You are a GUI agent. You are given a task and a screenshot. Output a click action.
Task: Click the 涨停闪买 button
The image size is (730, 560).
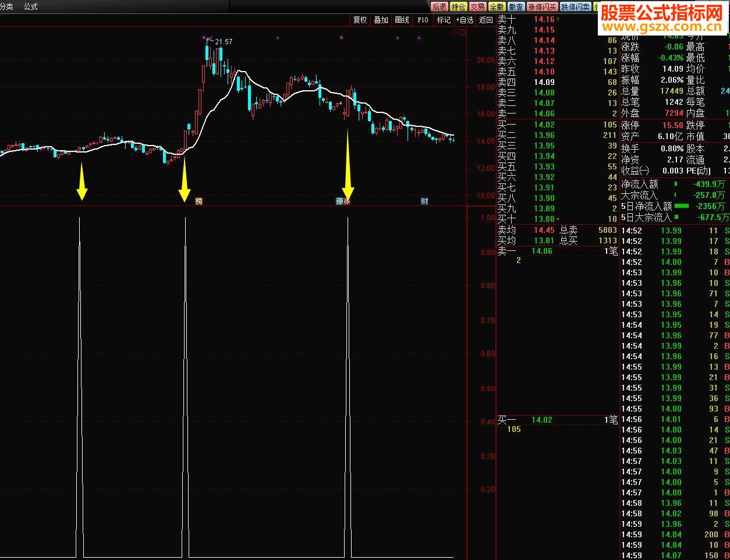pos(542,7)
